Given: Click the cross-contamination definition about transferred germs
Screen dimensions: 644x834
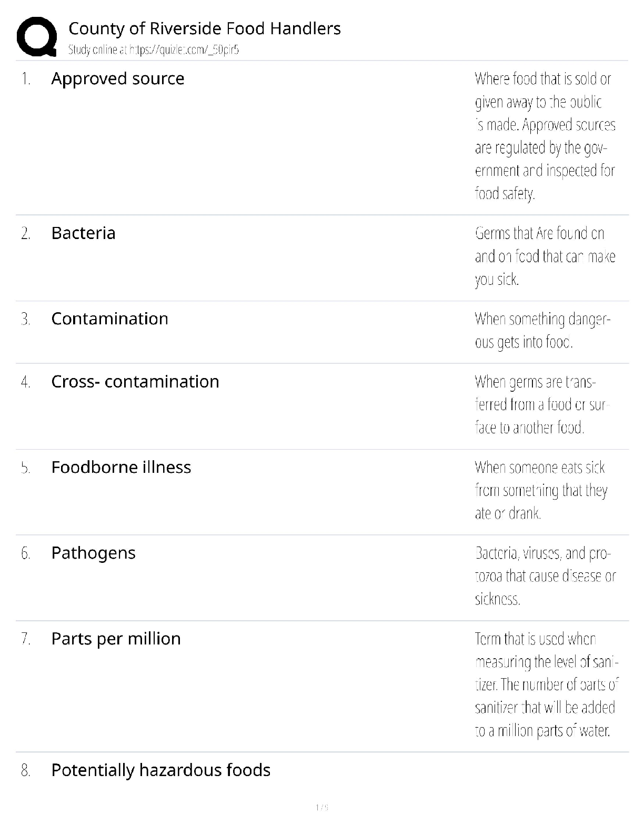Looking at the screenshot, I should click(x=542, y=404).
